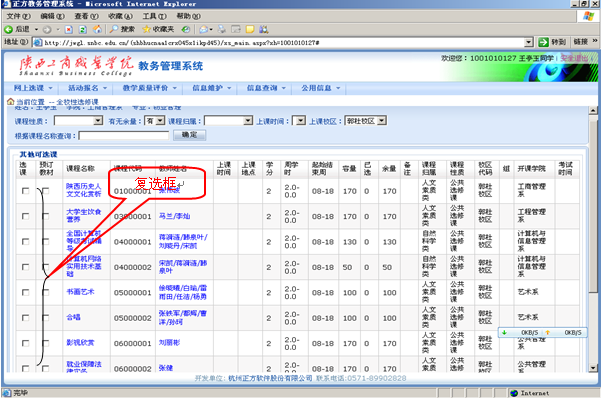Viewport: 601px width, 398px height.
Task: Click the Windows flag logo beside menu bar
Action: (588, 16)
